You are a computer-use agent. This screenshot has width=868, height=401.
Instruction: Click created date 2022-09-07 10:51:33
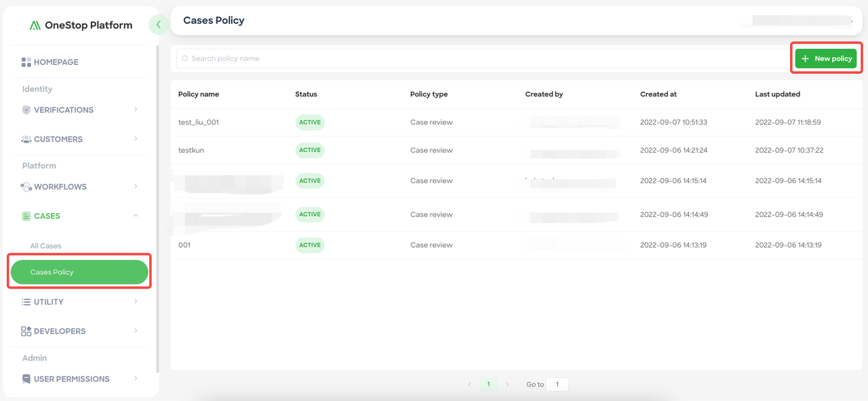[673, 123]
